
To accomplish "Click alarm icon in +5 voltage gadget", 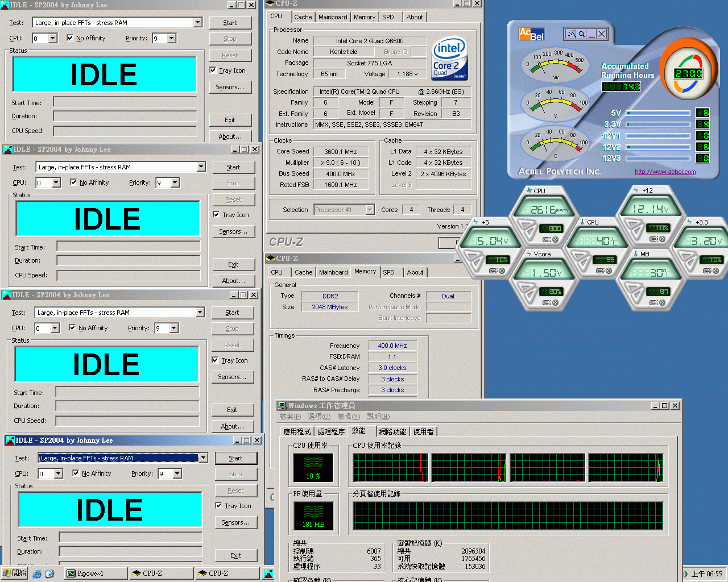I will click(493, 271).
